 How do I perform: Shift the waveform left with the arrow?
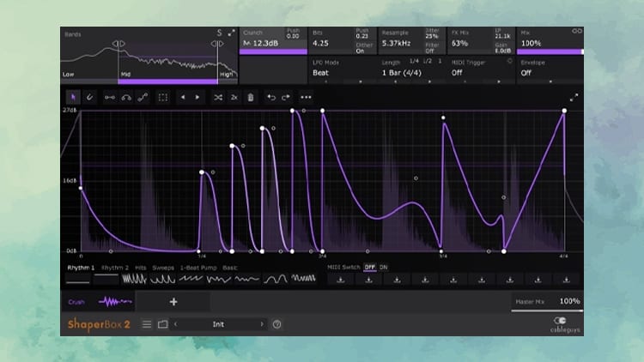pos(183,97)
